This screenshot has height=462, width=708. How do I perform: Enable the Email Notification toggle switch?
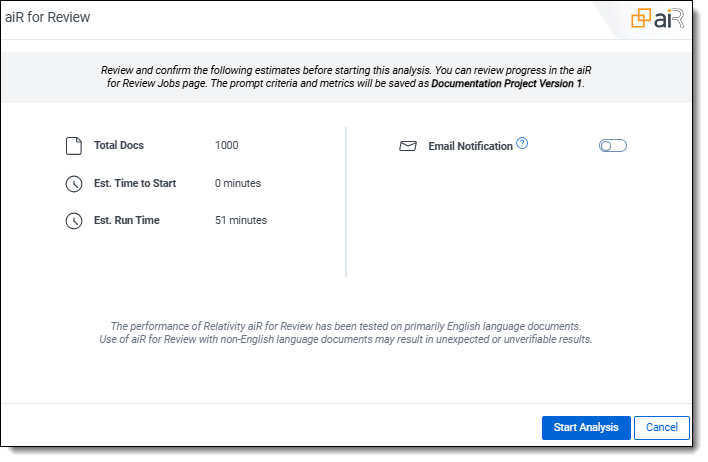pyautogui.click(x=612, y=146)
